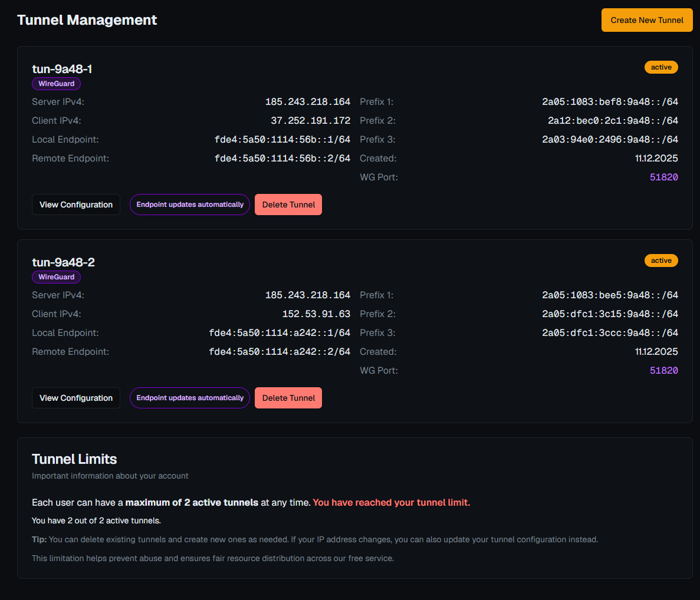Screen dimensions: 700x600
Task: Click tun-9a48-1 Endpoint updates automatically badge
Action: pos(190,205)
